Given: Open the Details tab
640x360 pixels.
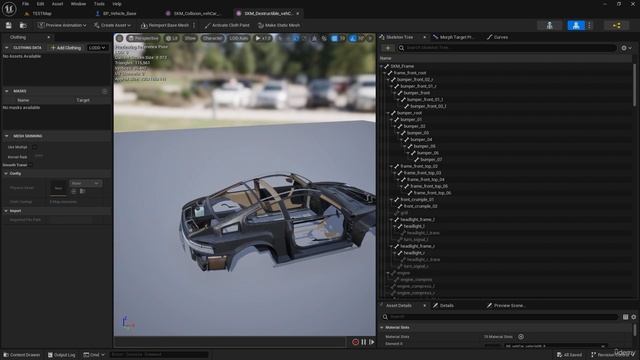Looking at the screenshot, I should point(443,305).
